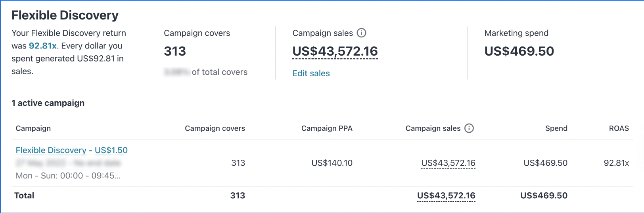Click the Campaign PPA column header

pyautogui.click(x=327, y=128)
